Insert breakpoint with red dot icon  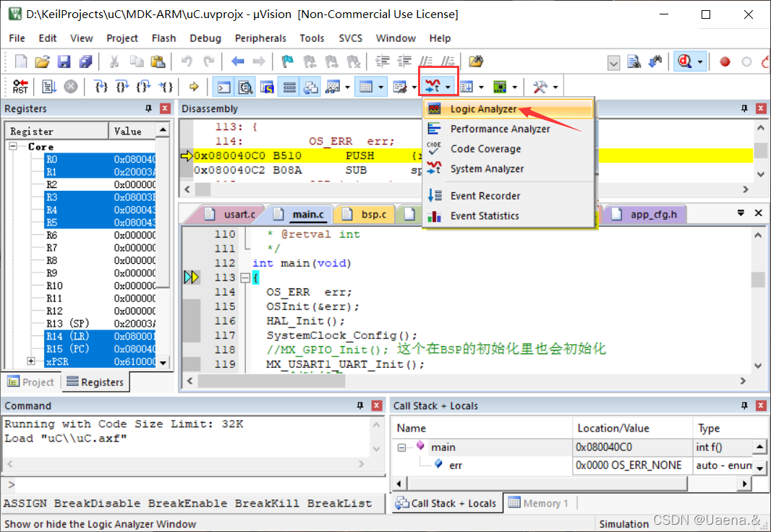click(x=725, y=62)
